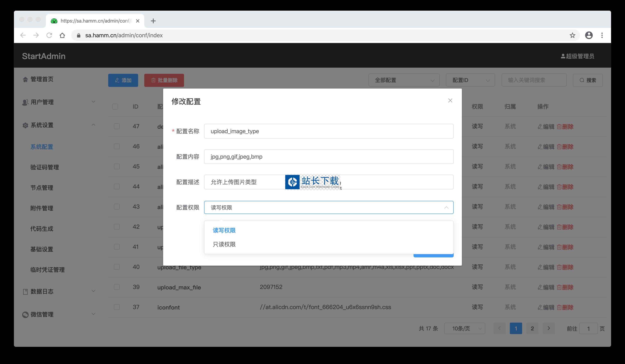
Task: Delete the row with ID 42
Action: point(565,227)
